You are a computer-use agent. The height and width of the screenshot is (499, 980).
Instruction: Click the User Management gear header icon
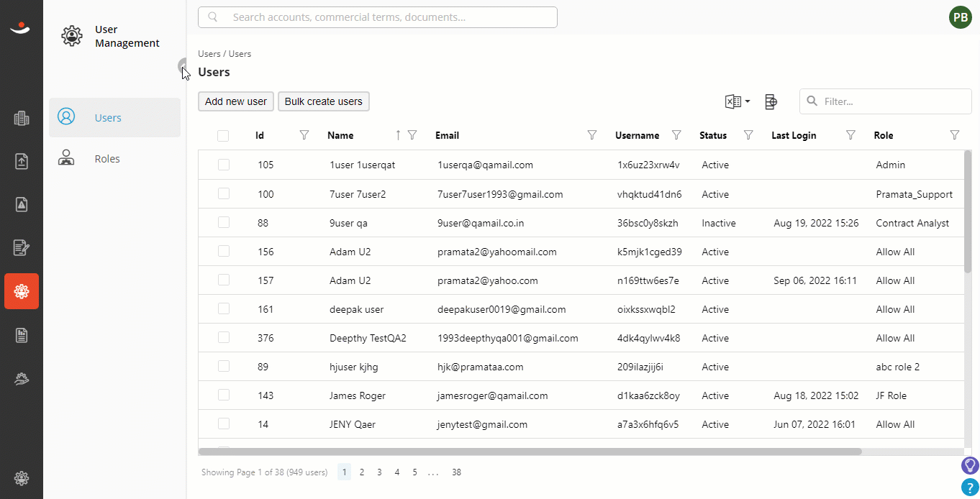click(x=72, y=36)
